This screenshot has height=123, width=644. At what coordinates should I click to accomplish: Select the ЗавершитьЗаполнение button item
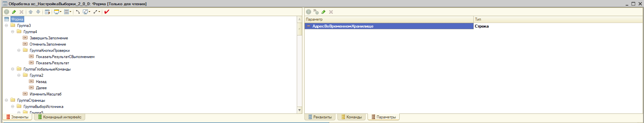[x=48, y=38]
